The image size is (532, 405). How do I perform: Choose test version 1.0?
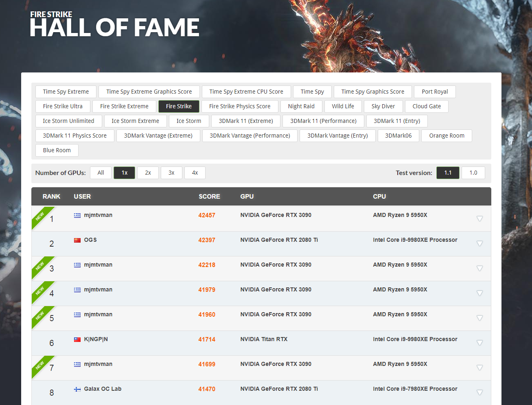pyautogui.click(x=473, y=173)
